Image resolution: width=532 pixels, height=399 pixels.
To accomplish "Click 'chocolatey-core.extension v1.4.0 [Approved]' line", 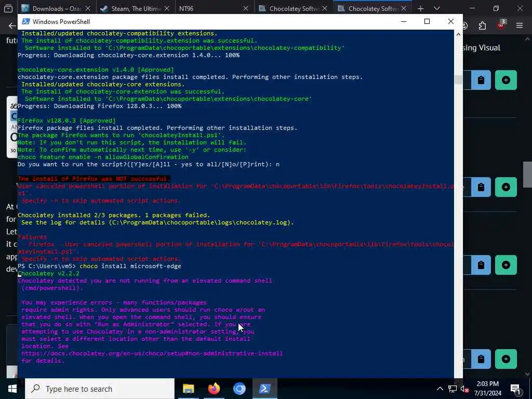I will (96, 70).
